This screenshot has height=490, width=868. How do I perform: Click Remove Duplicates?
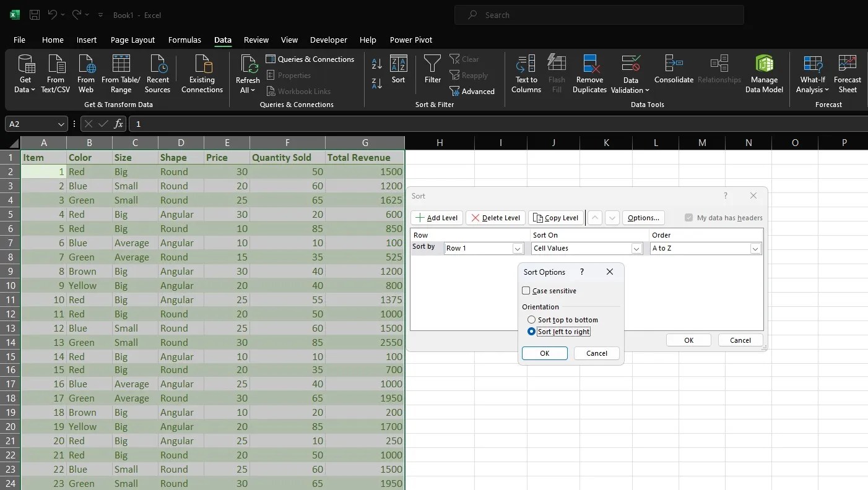pos(589,74)
